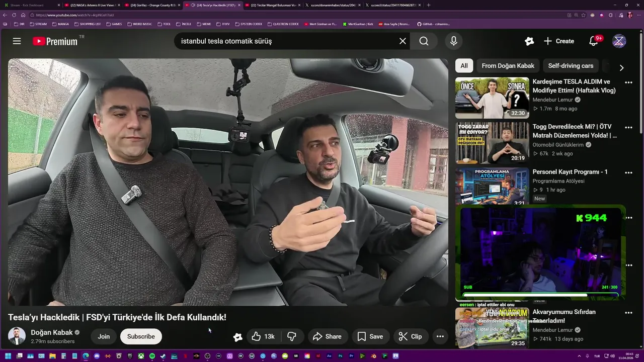The width and height of the screenshot is (644, 362).
Task: Click the Join button
Action: [104, 336]
